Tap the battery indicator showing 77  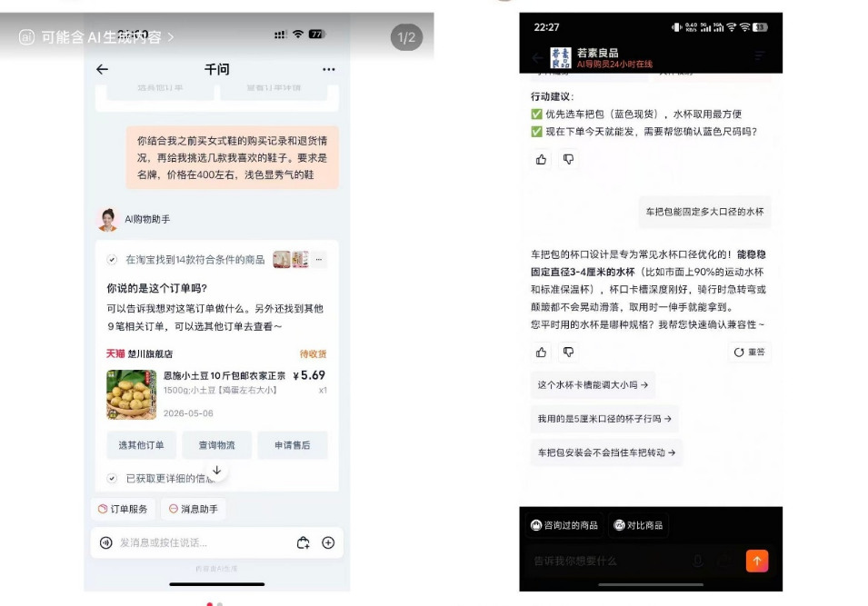click(x=316, y=35)
